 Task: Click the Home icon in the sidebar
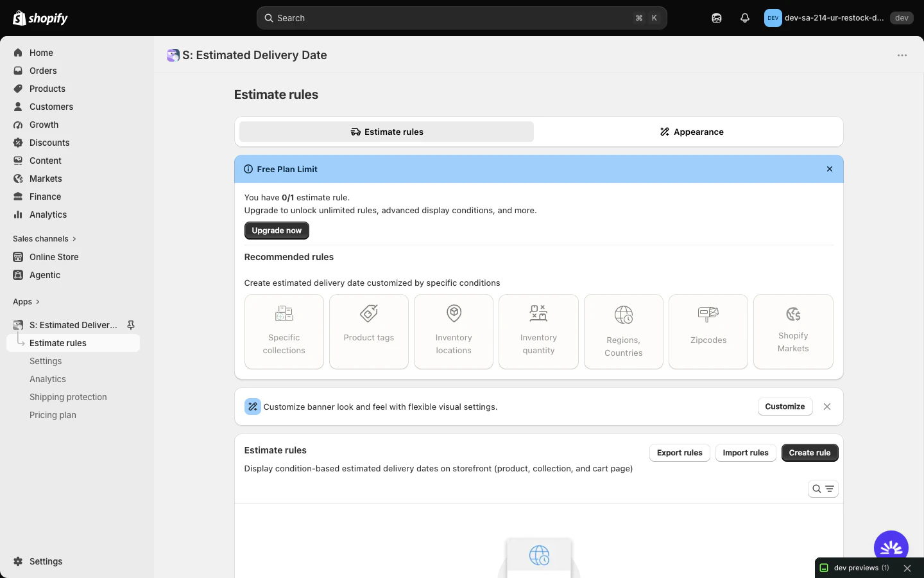click(x=18, y=53)
